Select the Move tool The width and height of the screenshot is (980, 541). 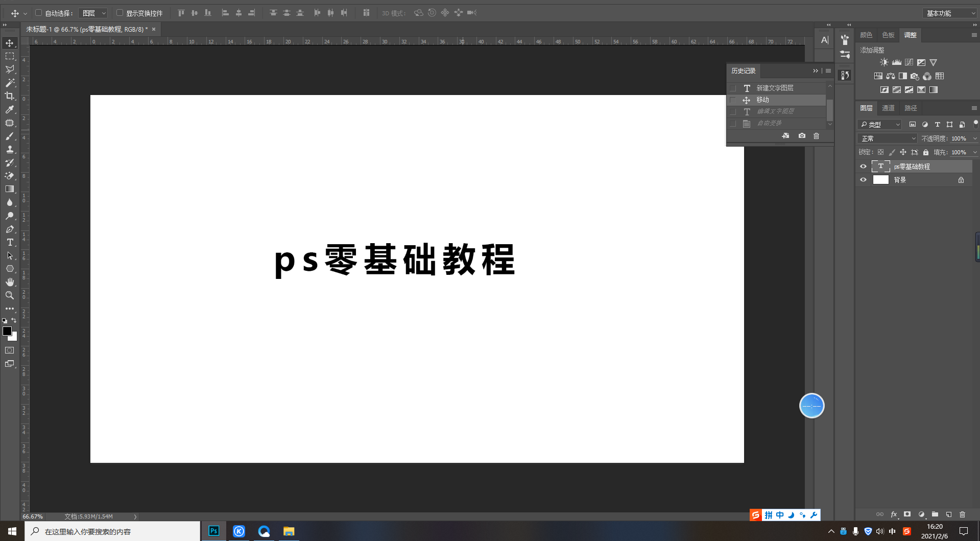[x=9, y=43]
